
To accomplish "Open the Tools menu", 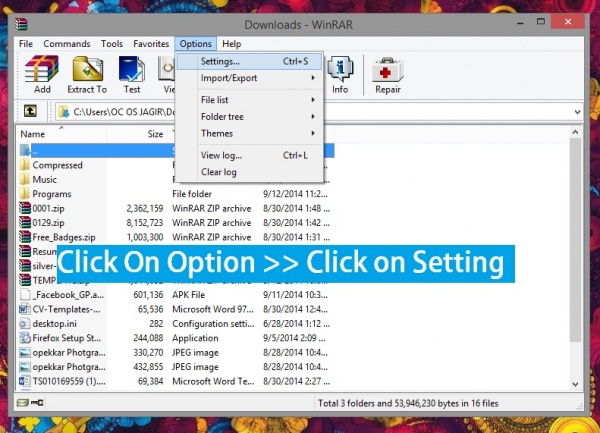I will pyautogui.click(x=112, y=44).
